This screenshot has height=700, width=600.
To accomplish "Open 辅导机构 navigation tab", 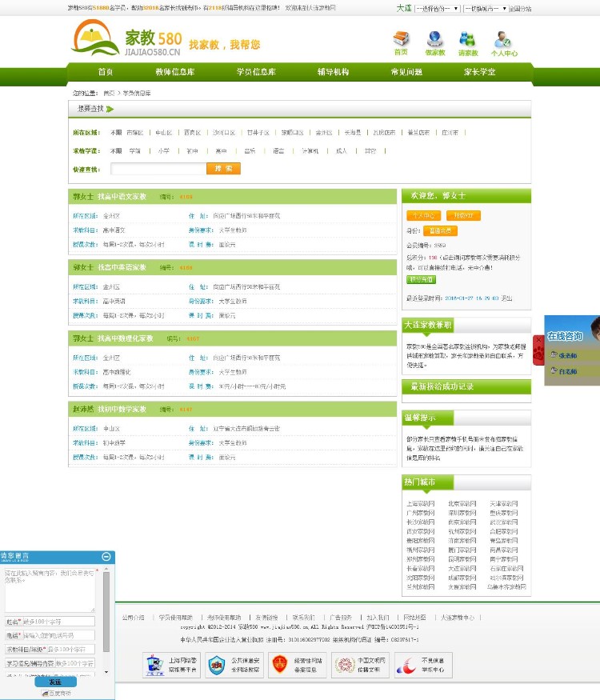I will tap(333, 72).
